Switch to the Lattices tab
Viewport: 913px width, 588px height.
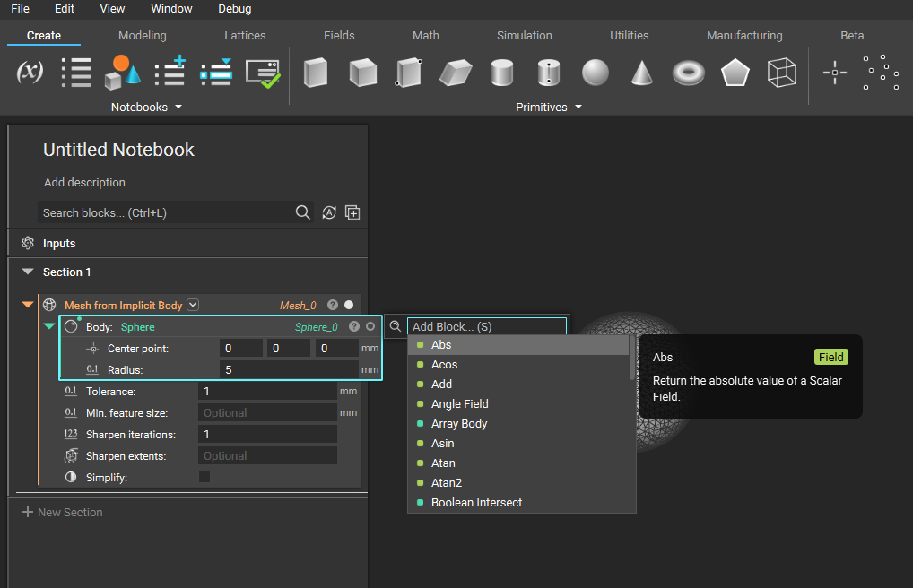[245, 36]
